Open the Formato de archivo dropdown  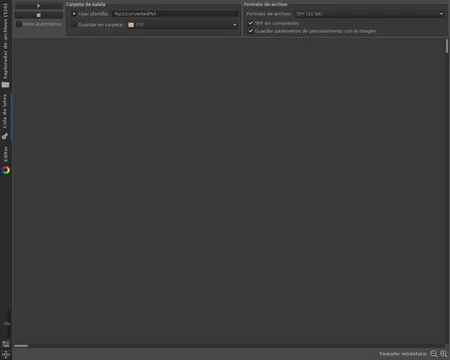pos(369,14)
